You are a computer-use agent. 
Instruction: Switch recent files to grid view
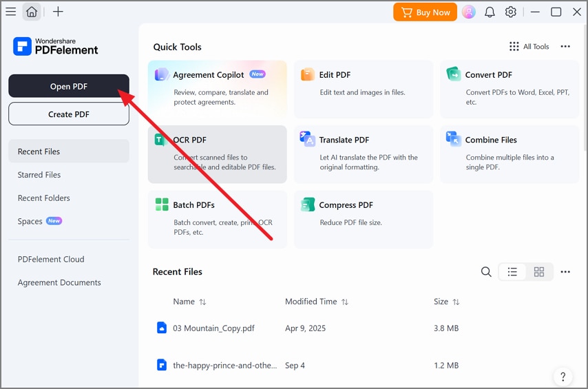point(539,271)
